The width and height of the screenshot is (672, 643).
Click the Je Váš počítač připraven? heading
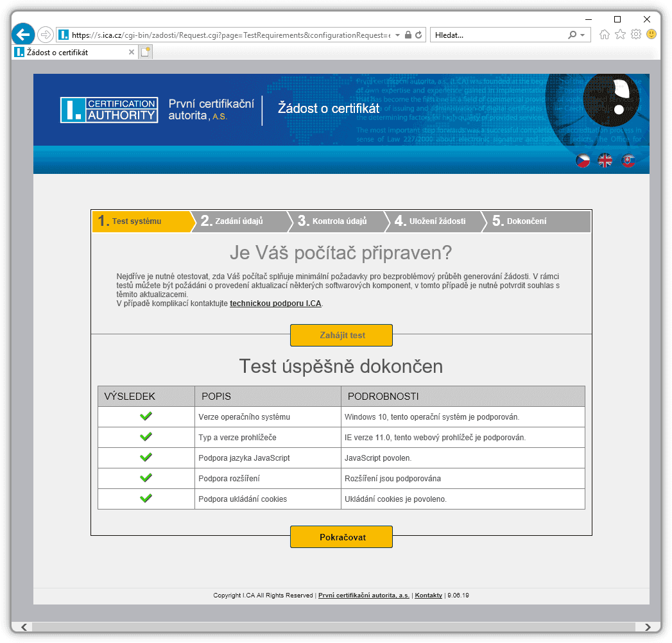coord(341,253)
